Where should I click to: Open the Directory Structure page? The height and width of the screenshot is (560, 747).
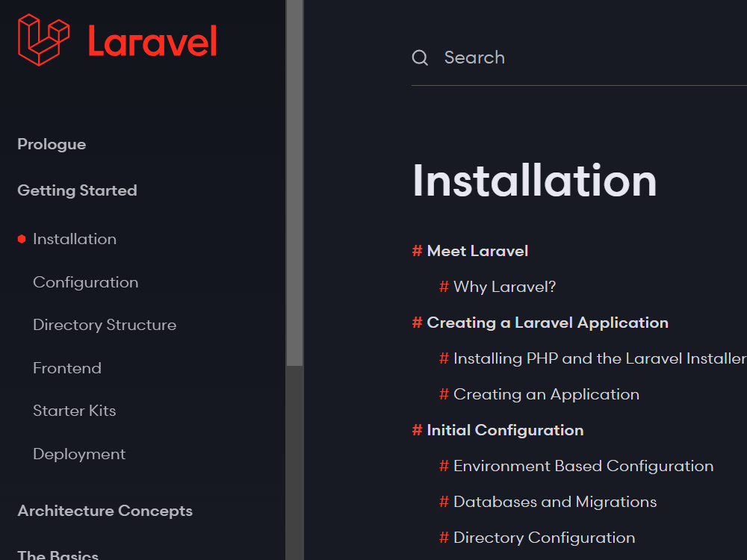pyautogui.click(x=105, y=325)
